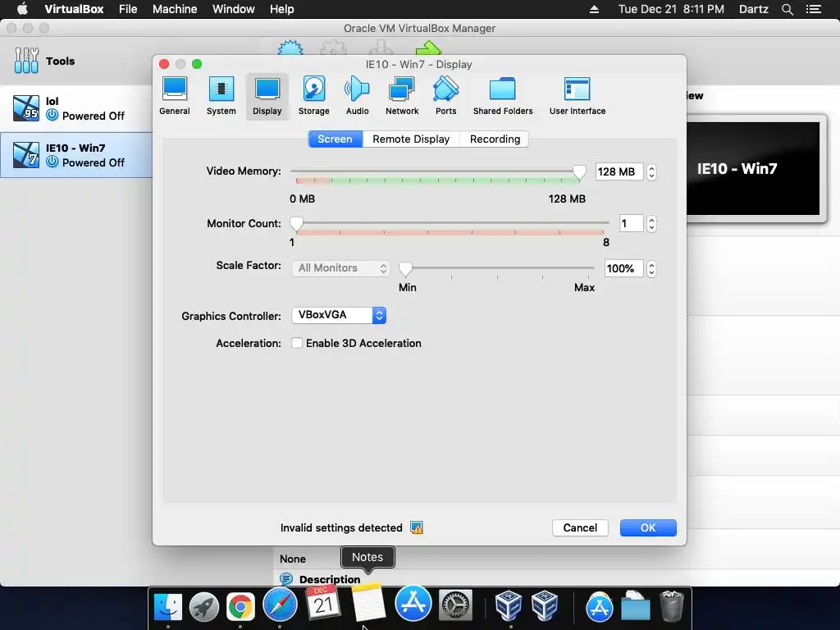Open the Ports settings section
The image size is (840, 630).
tap(445, 96)
